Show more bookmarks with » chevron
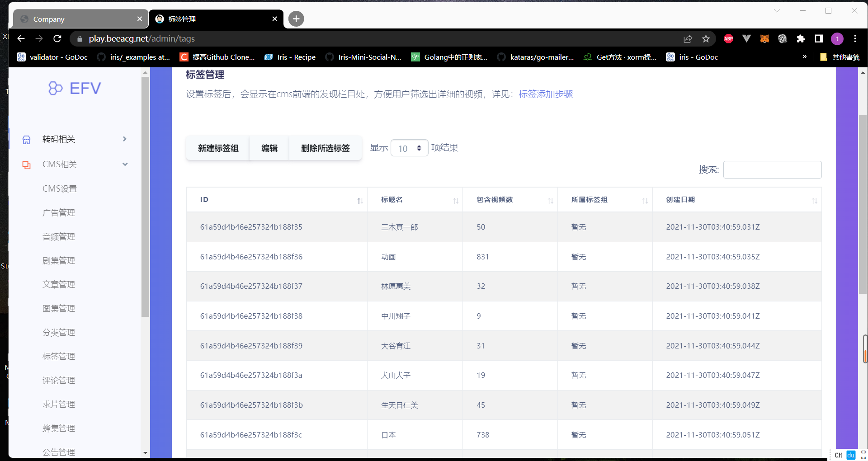 pyautogui.click(x=805, y=57)
